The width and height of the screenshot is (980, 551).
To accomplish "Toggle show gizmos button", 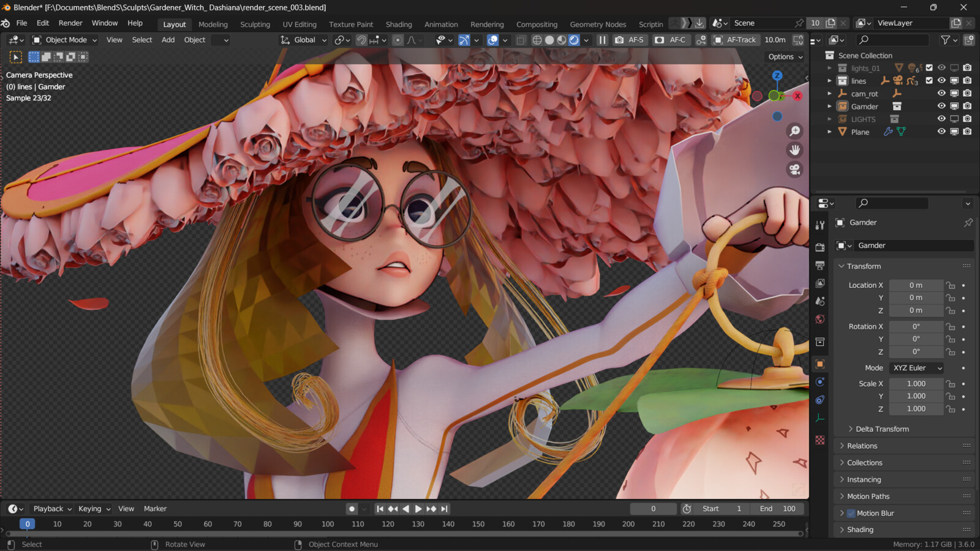I will click(x=464, y=40).
